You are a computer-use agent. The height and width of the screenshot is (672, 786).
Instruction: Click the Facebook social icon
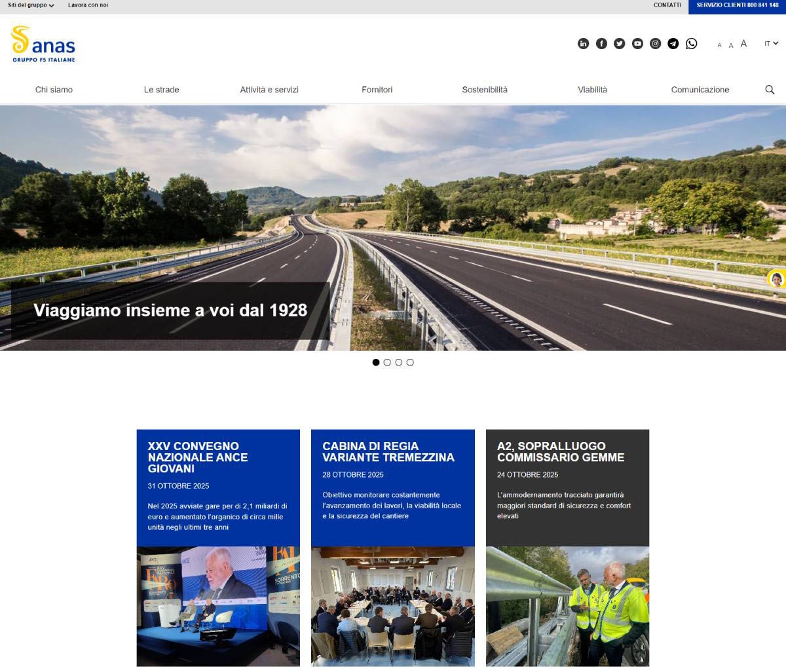coord(601,43)
